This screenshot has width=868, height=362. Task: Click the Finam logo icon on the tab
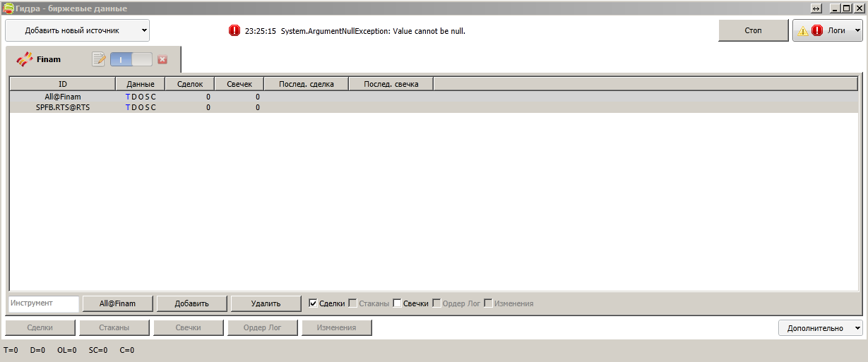pyautogui.click(x=25, y=60)
